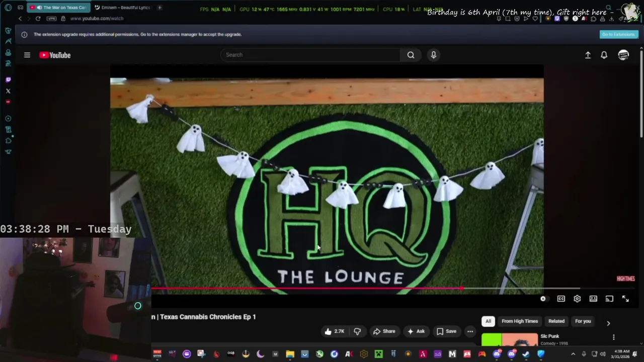The width and height of the screenshot is (644, 362).
Task: Open a new browser tab with plus
Action: (x=159, y=8)
